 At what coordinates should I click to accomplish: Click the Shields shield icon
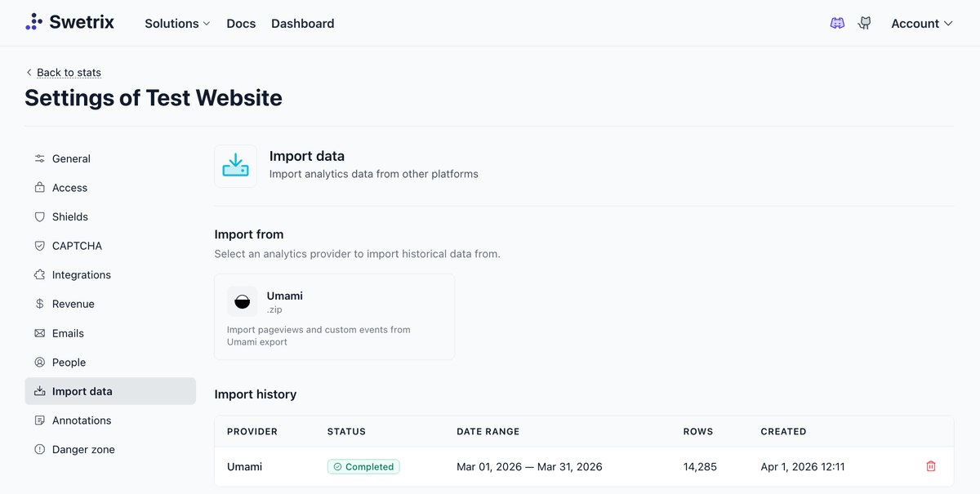click(x=39, y=216)
